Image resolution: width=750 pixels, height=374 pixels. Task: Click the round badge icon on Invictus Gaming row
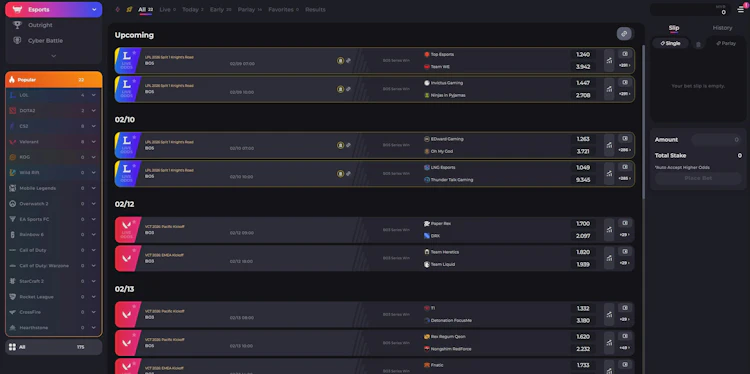(x=341, y=89)
